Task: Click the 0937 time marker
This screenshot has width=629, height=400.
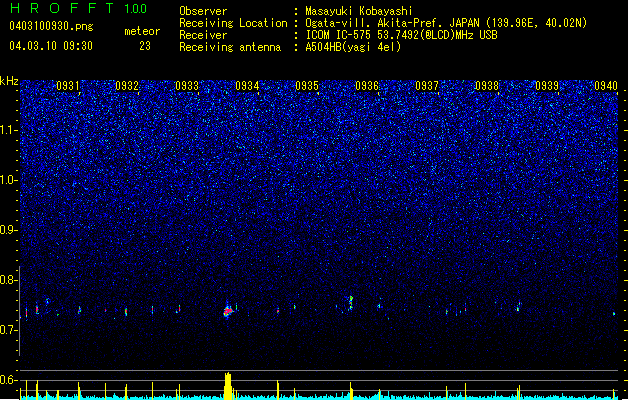Action: click(427, 86)
